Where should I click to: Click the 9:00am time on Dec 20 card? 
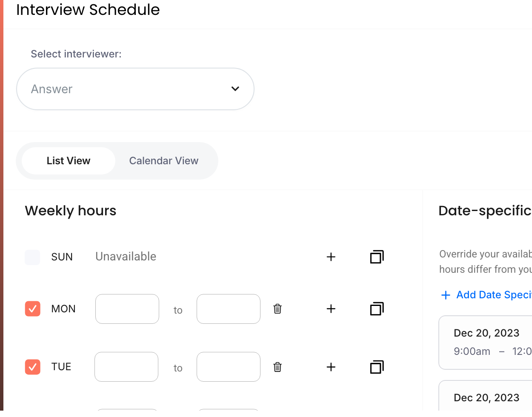472,351
